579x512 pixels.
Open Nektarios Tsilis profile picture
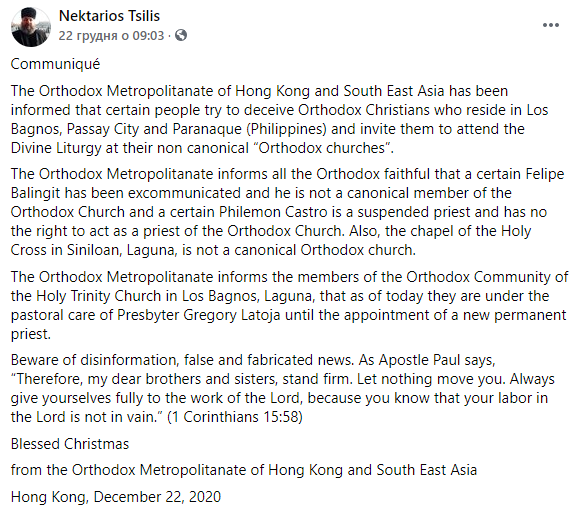(31, 27)
